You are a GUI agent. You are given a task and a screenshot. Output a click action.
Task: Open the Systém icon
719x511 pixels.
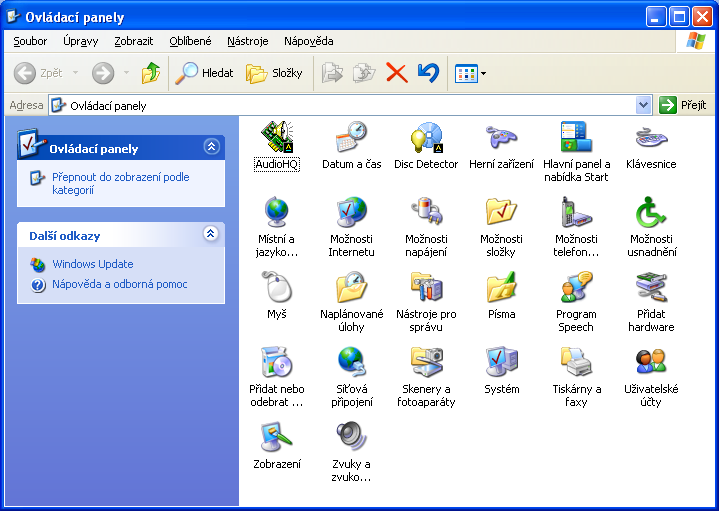[501, 361]
